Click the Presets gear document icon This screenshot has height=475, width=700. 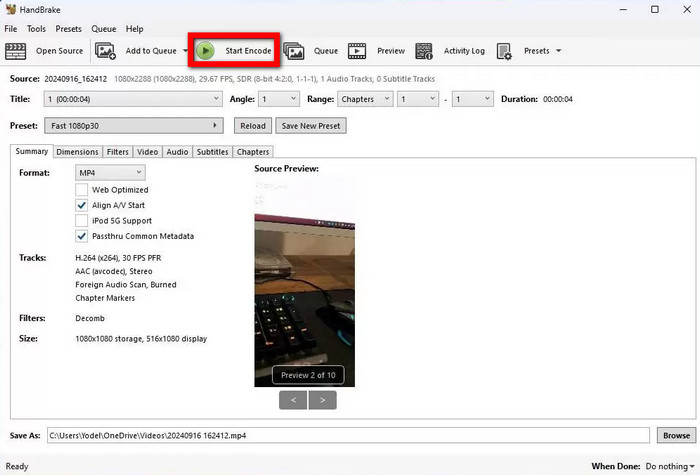[504, 51]
